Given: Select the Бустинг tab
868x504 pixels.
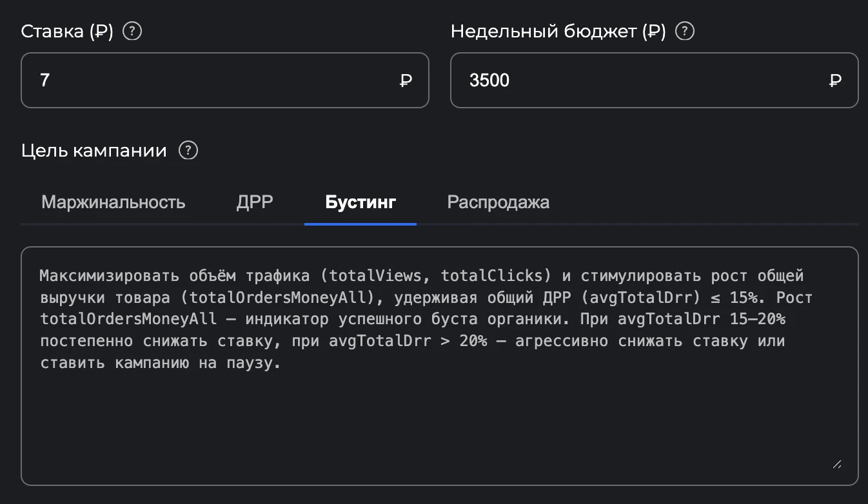Looking at the screenshot, I should (x=360, y=202).
